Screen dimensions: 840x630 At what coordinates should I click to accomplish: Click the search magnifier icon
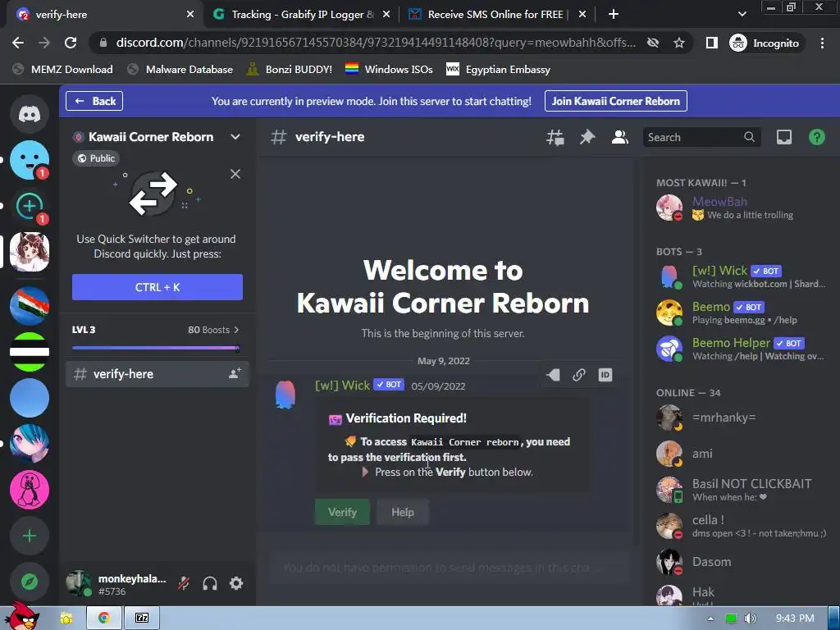coord(749,137)
